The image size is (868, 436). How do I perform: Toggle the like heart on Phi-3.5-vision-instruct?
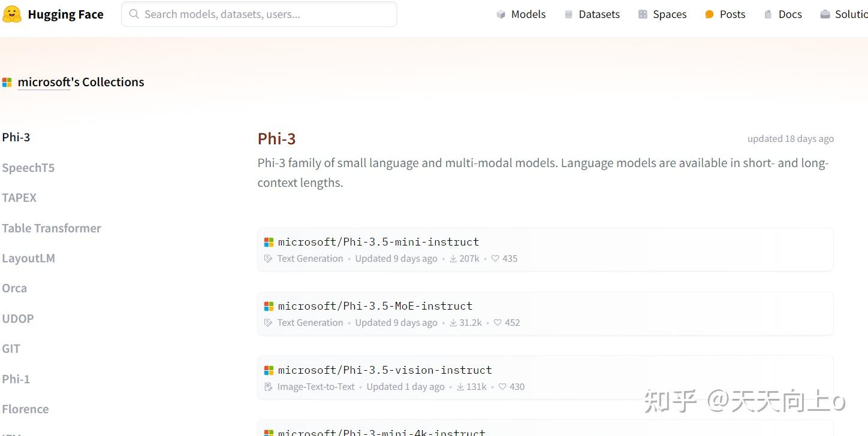pyautogui.click(x=502, y=386)
